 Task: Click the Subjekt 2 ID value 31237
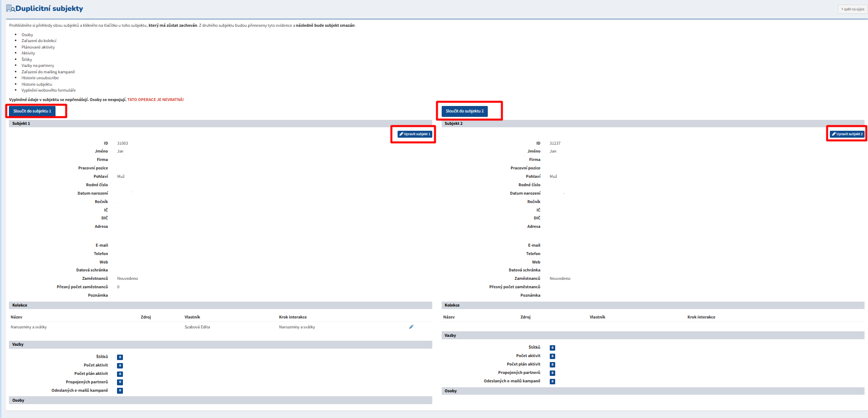click(x=555, y=143)
